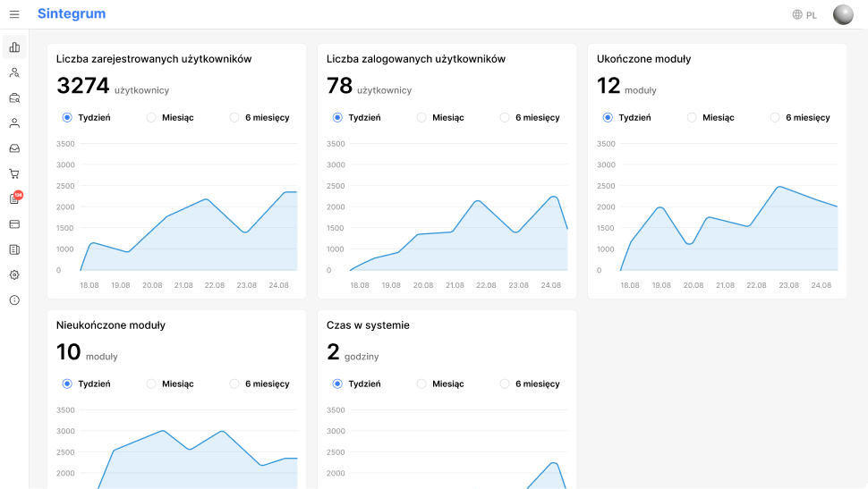Viewport: 868px width, 489px height.
Task: Select 6 miesięcy for logged-in users chart
Action: pos(505,117)
